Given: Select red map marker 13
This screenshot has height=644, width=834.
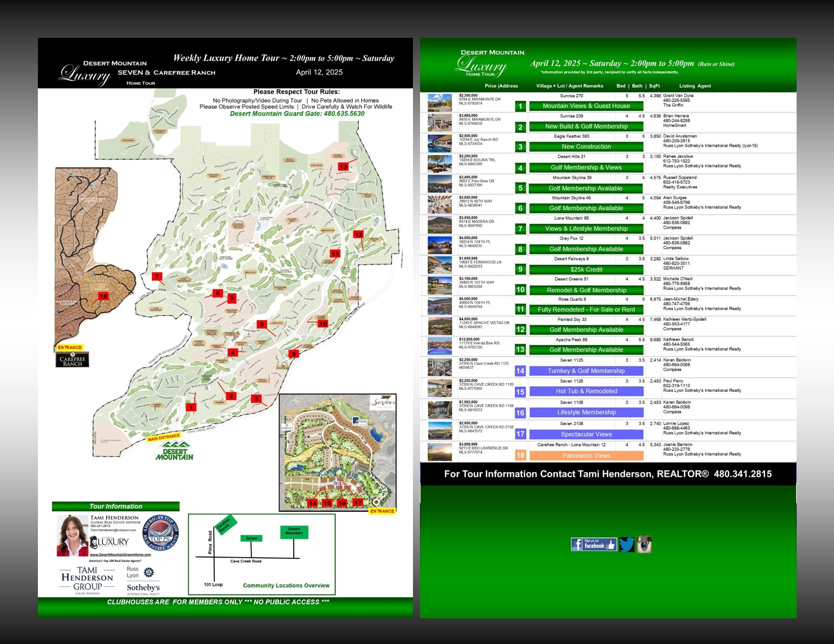Looking at the screenshot, I should (343, 167).
